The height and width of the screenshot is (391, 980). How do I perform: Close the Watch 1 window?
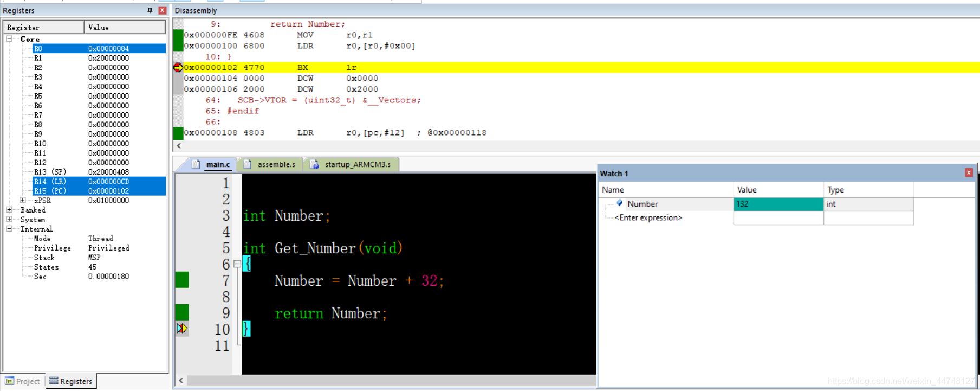(969, 172)
